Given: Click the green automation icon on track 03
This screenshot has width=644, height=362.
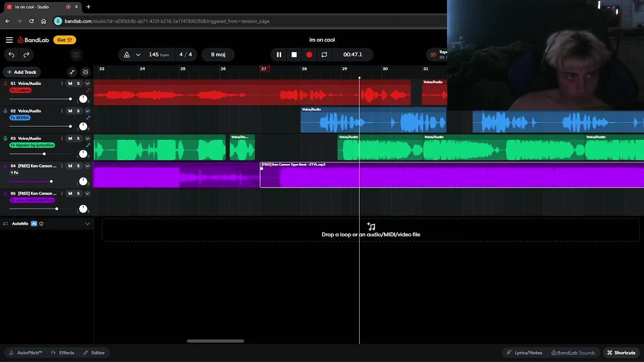Looking at the screenshot, I should 88,145.
